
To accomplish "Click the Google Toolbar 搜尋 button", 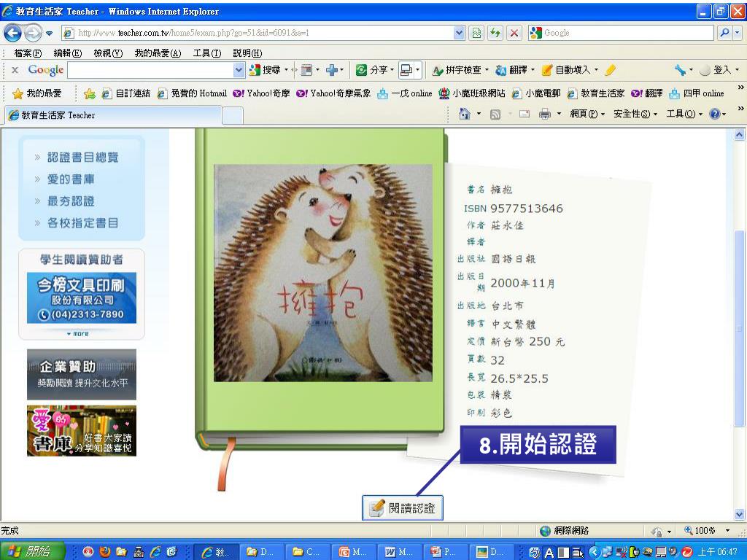I will coord(266,70).
